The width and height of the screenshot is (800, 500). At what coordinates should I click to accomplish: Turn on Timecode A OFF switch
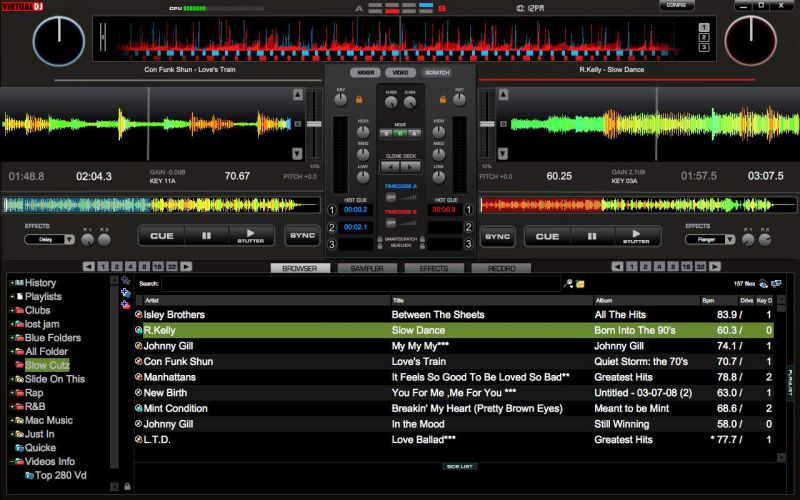pos(391,197)
